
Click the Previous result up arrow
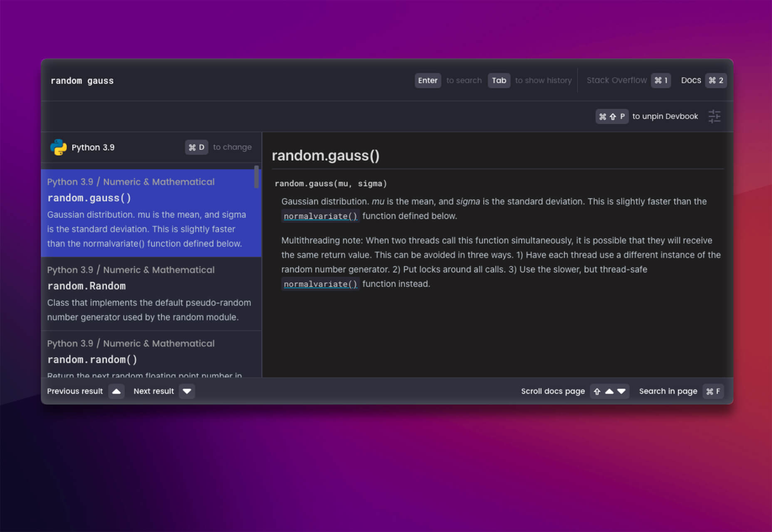116,391
